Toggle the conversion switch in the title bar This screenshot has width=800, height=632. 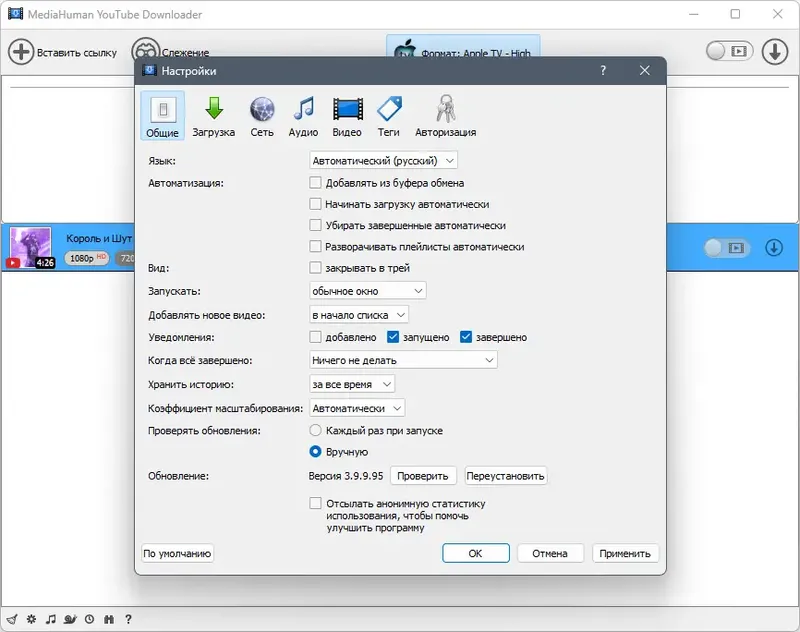point(730,49)
